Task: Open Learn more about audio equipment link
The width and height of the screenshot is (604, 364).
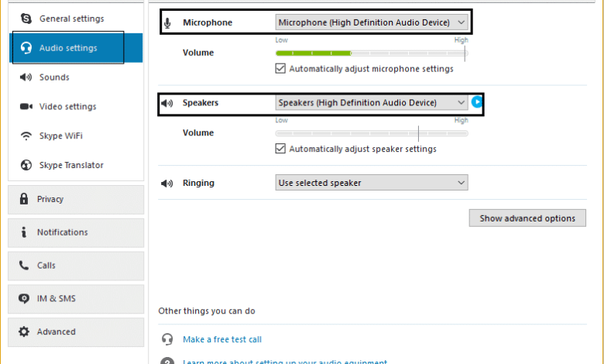Action: 285,362
